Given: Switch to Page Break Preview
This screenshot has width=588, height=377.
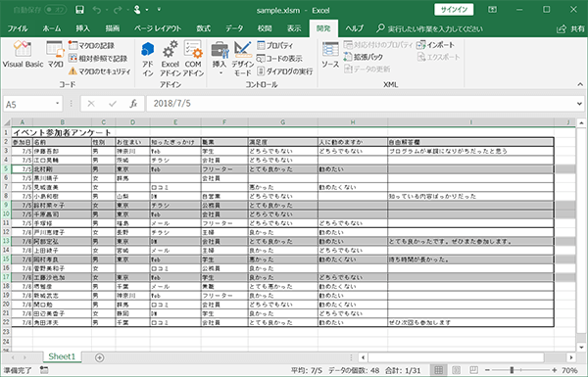Looking at the screenshot, I should (474, 370).
